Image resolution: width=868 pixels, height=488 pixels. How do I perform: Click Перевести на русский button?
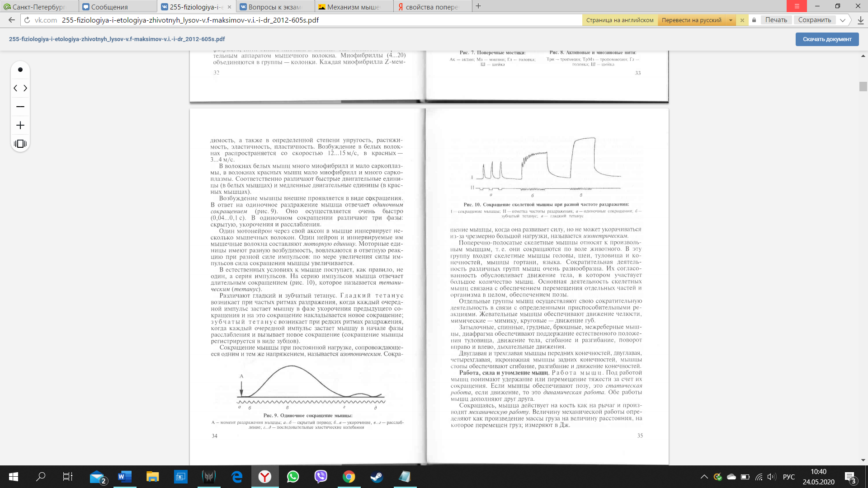(691, 20)
